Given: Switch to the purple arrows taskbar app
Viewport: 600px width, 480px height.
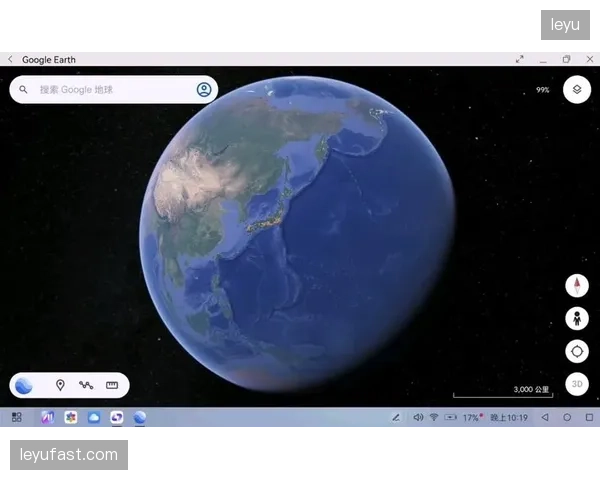Looking at the screenshot, I should pyautogui.click(x=117, y=417).
